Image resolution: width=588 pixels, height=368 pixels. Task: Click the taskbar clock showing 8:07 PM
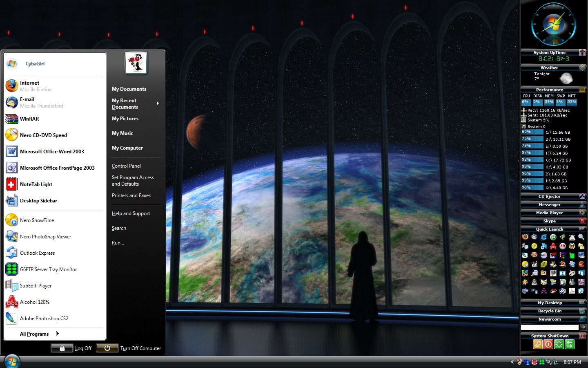click(x=572, y=362)
